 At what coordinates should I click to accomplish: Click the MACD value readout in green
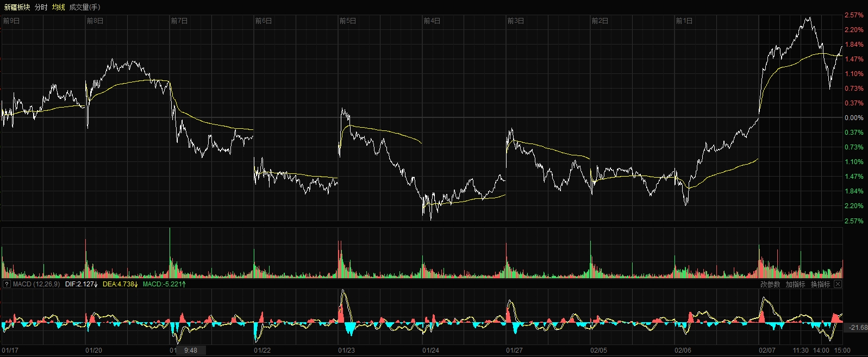click(x=164, y=284)
